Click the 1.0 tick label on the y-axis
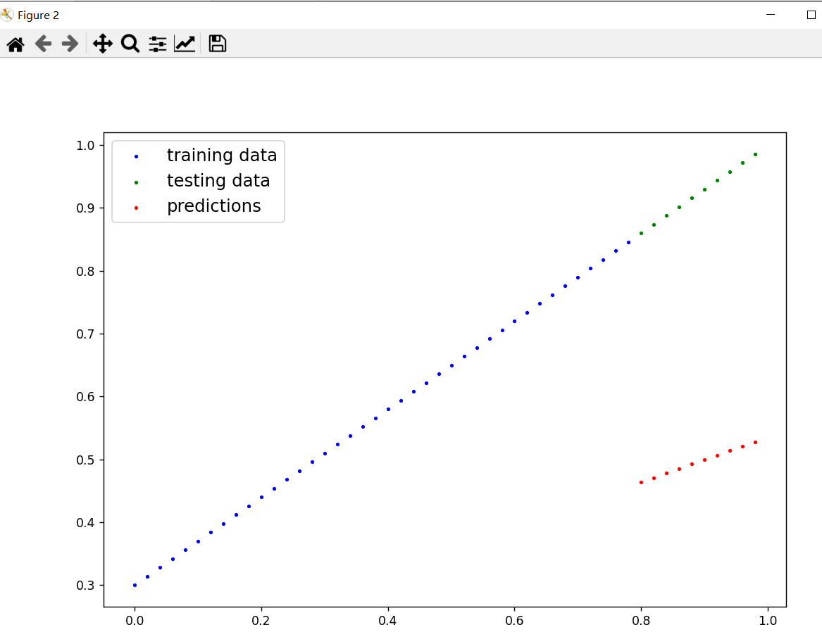Viewport: 822px width, 644px height. click(85, 146)
